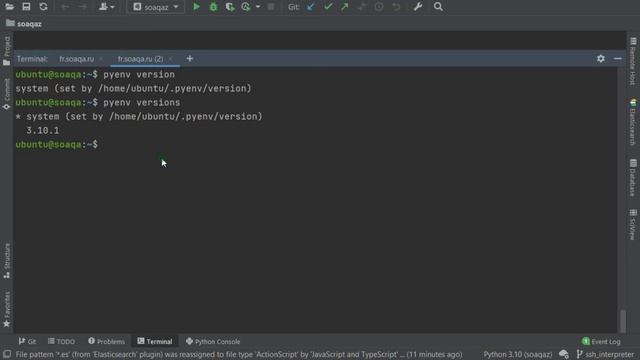The width and height of the screenshot is (640, 360).
Task: Click the soaqaz breadcrumb folder
Action: click(24, 24)
